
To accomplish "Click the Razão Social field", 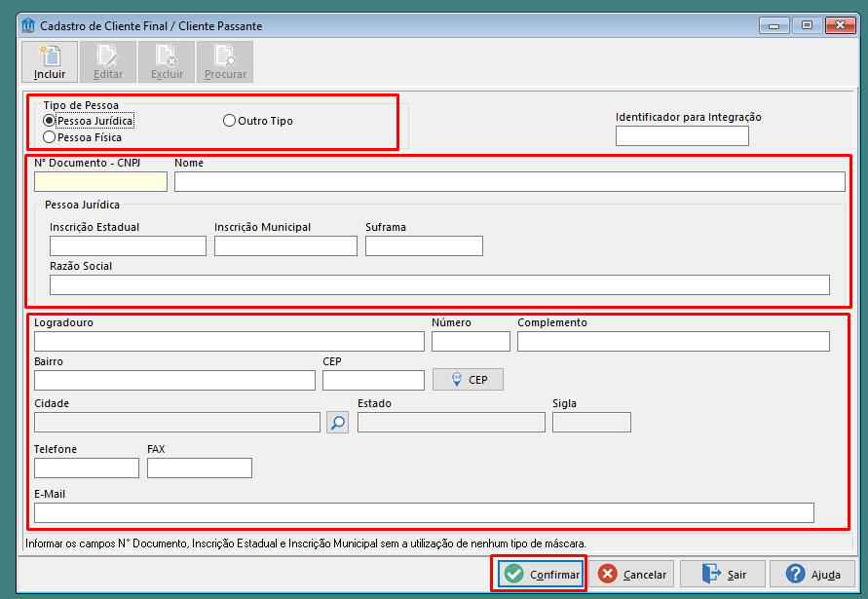I will [x=439, y=285].
